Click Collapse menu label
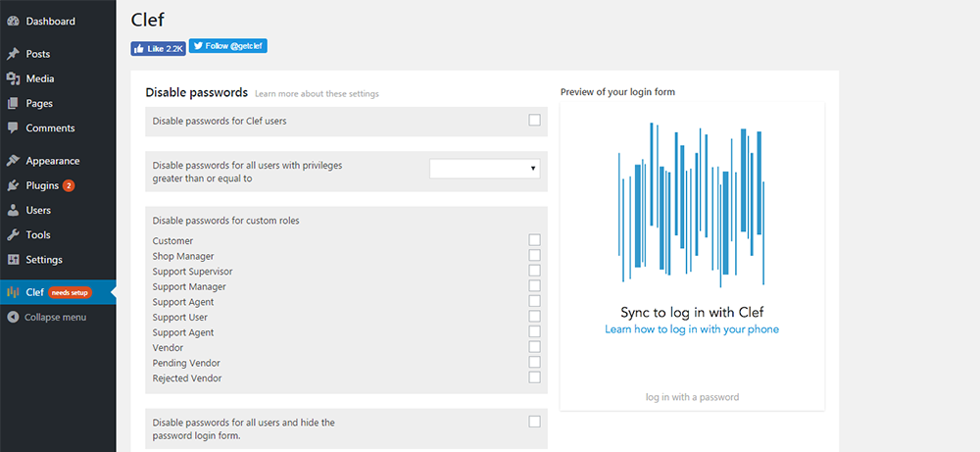The height and width of the screenshot is (452, 980). (x=56, y=317)
